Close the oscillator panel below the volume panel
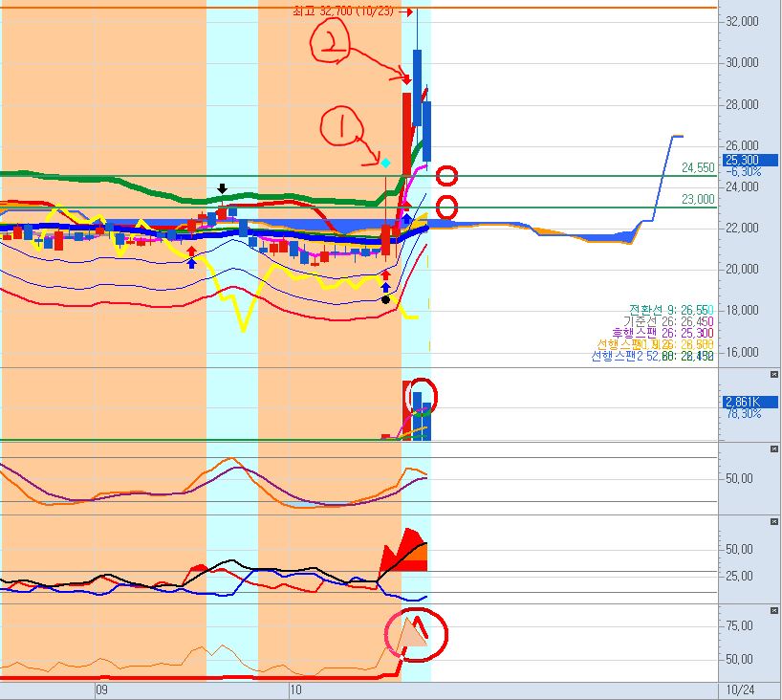 (x=774, y=449)
